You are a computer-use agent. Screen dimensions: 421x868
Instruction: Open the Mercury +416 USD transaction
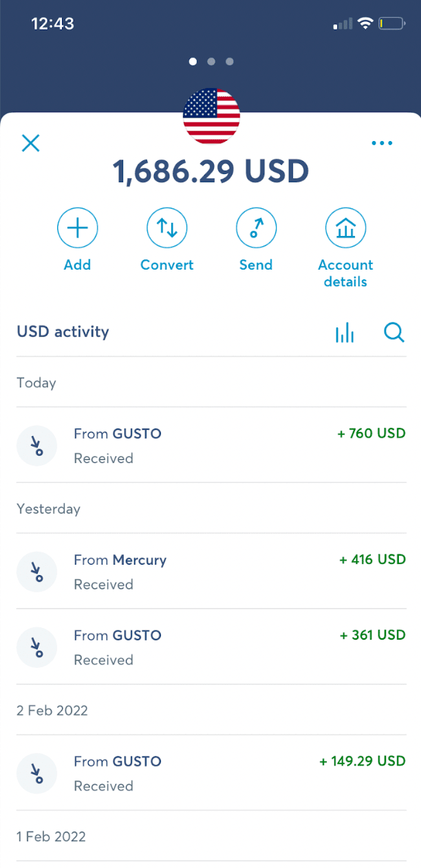pyautogui.click(x=210, y=571)
